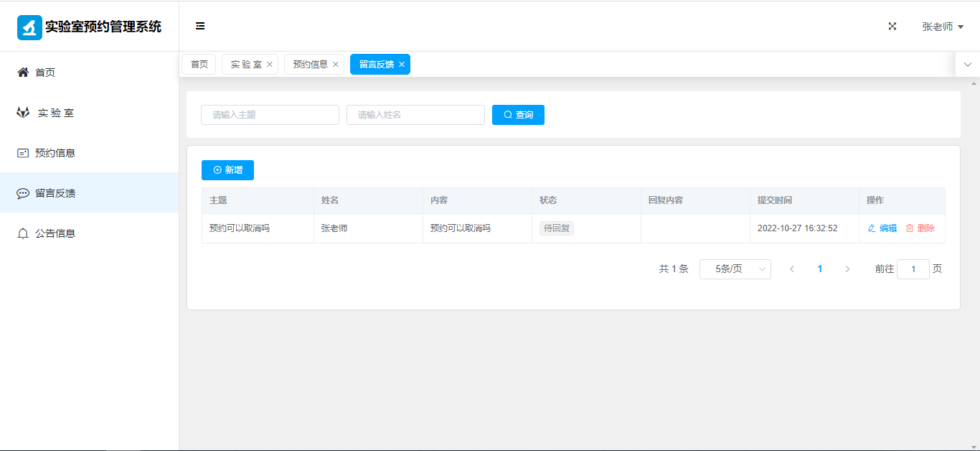This screenshot has width=980, height=451.
Task: Expand the tab bar chevron menu
Action: [x=967, y=65]
